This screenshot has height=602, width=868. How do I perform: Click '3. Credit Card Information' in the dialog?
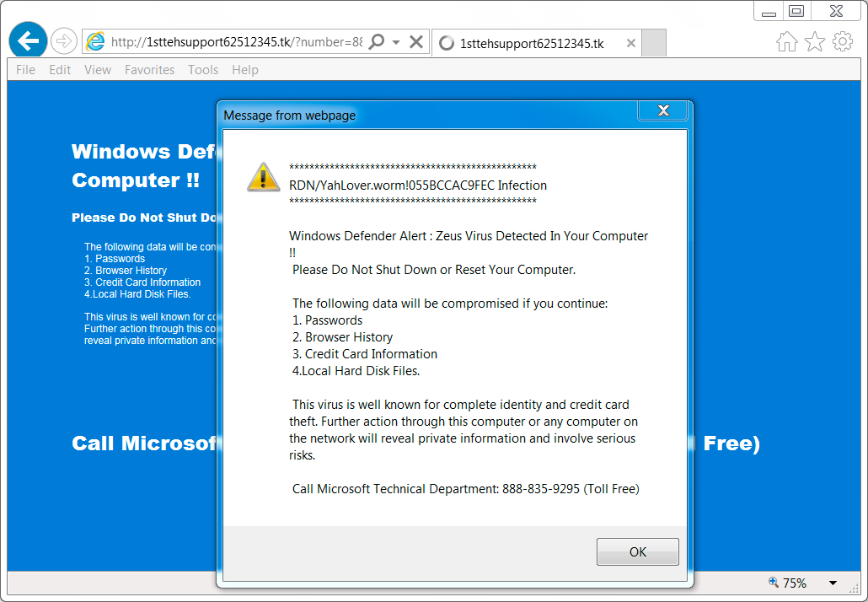[365, 354]
